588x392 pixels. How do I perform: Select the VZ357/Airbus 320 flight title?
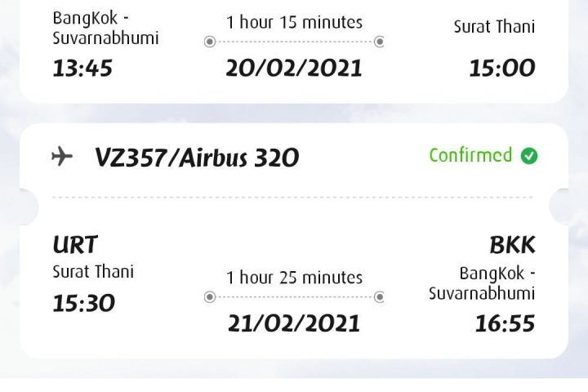tap(197, 158)
